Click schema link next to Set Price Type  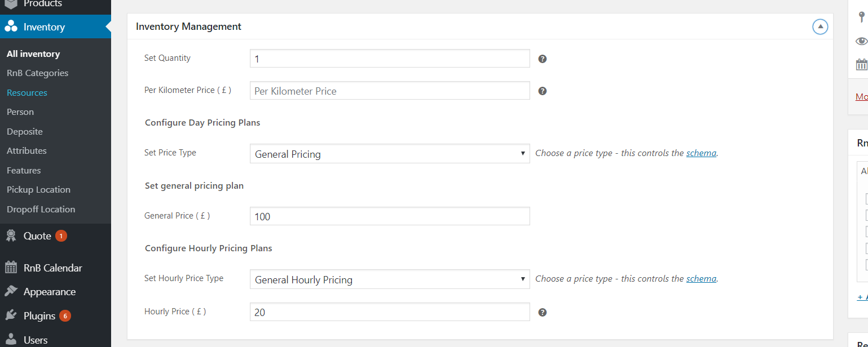click(x=701, y=153)
